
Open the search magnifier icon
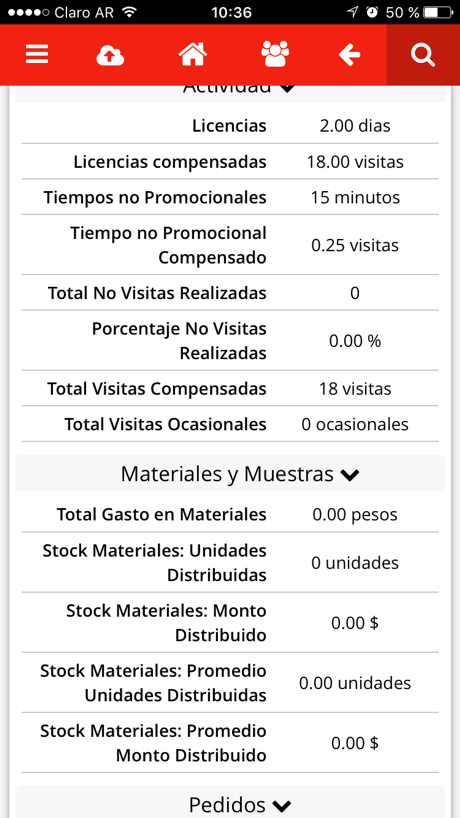[x=423, y=54]
